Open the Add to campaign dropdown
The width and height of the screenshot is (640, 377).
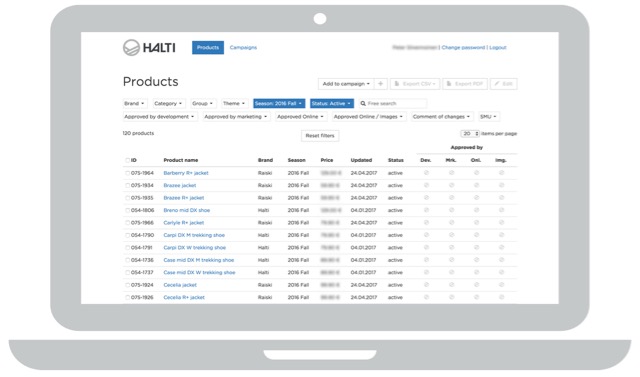click(346, 84)
